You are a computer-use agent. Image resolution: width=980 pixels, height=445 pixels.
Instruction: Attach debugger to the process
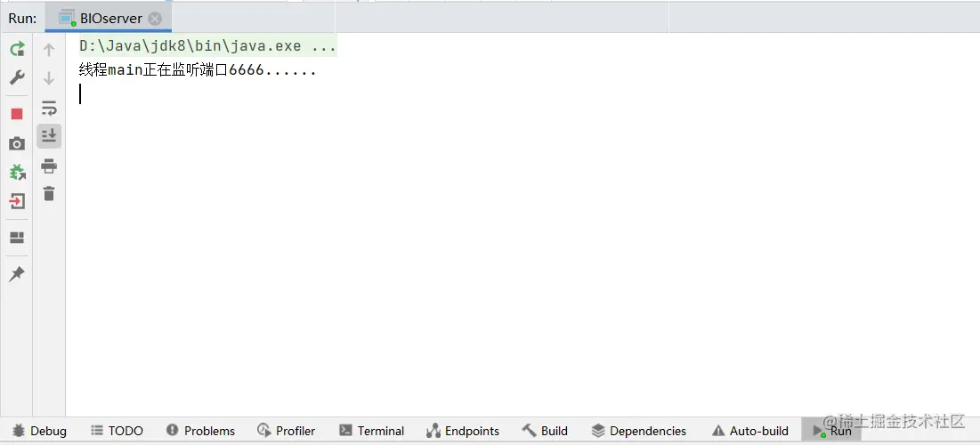coord(17,173)
